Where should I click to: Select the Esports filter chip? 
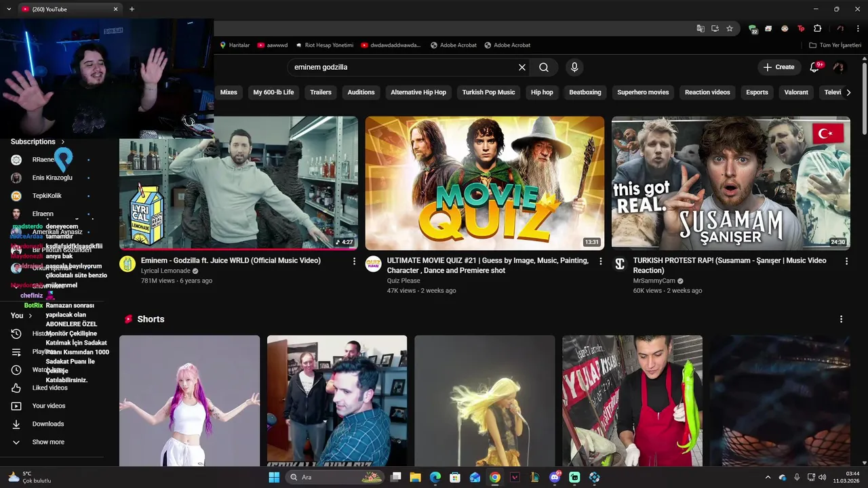[x=757, y=92]
